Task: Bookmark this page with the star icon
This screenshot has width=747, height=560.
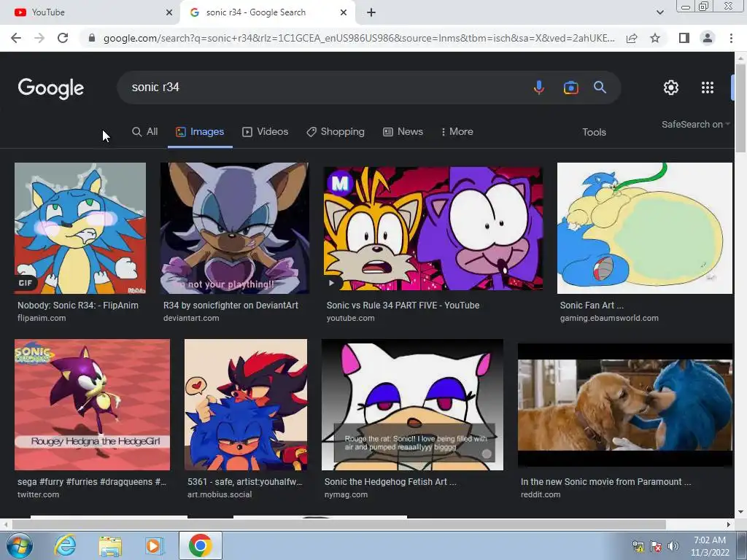Action: (x=655, y=38)
